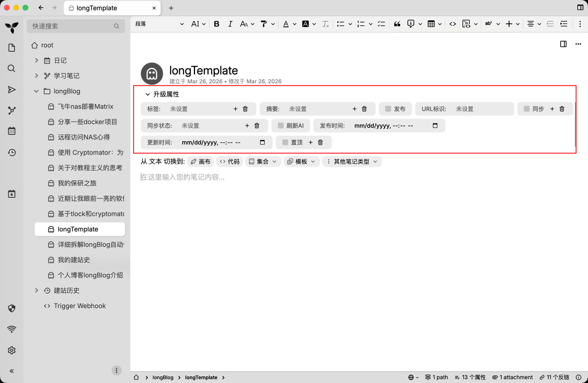Image resolution: width=588 pixels, height=383 pixels.
Task: Open settings gear in left sidebar
Action: (x=12, y=350)
